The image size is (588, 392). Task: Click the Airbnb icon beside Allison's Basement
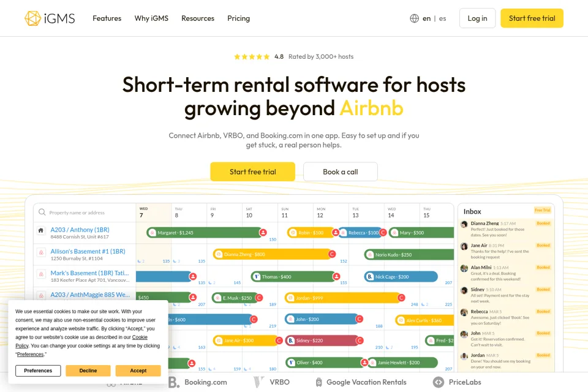[x=41, y=252]
